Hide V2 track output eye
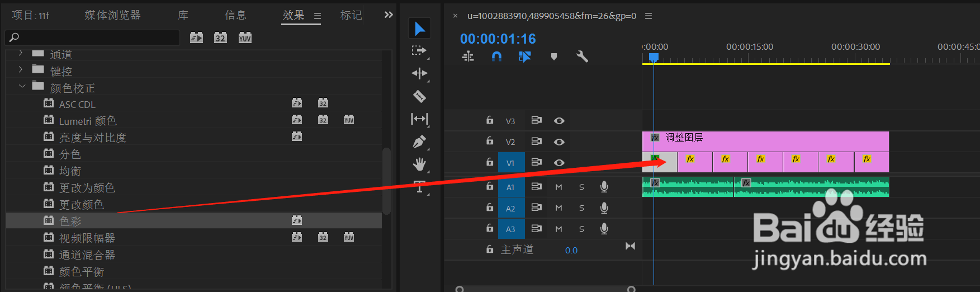 pyautogui.click(x=559, y=142)
